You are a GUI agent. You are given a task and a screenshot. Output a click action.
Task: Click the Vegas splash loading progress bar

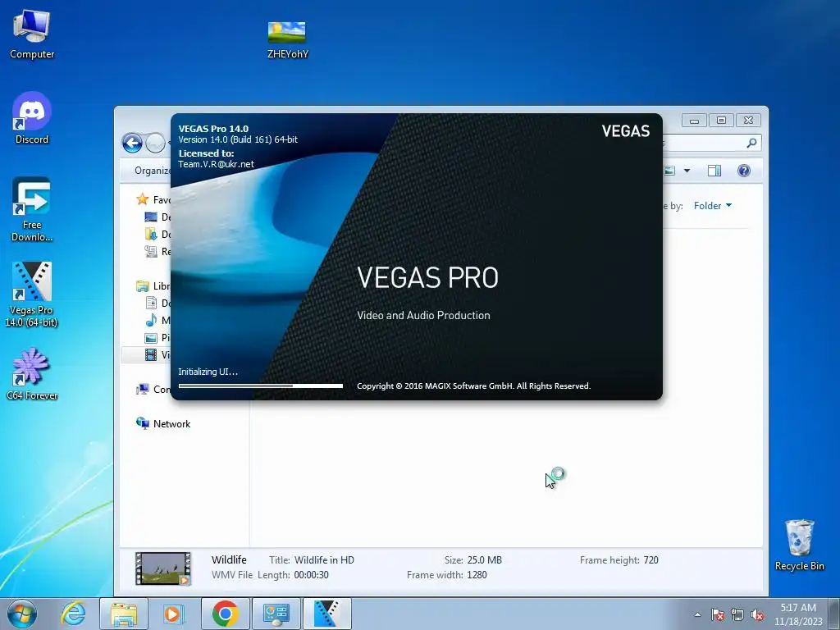(261, 386)
